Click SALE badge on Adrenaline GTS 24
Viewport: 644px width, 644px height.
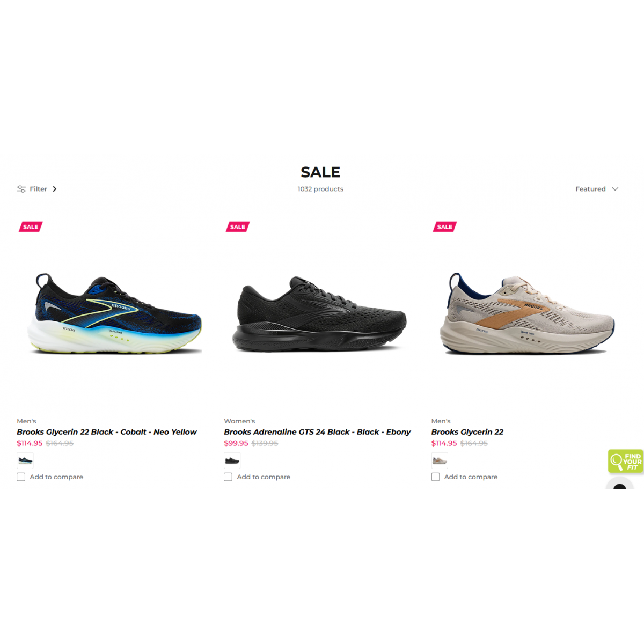[x=238, y=227]
